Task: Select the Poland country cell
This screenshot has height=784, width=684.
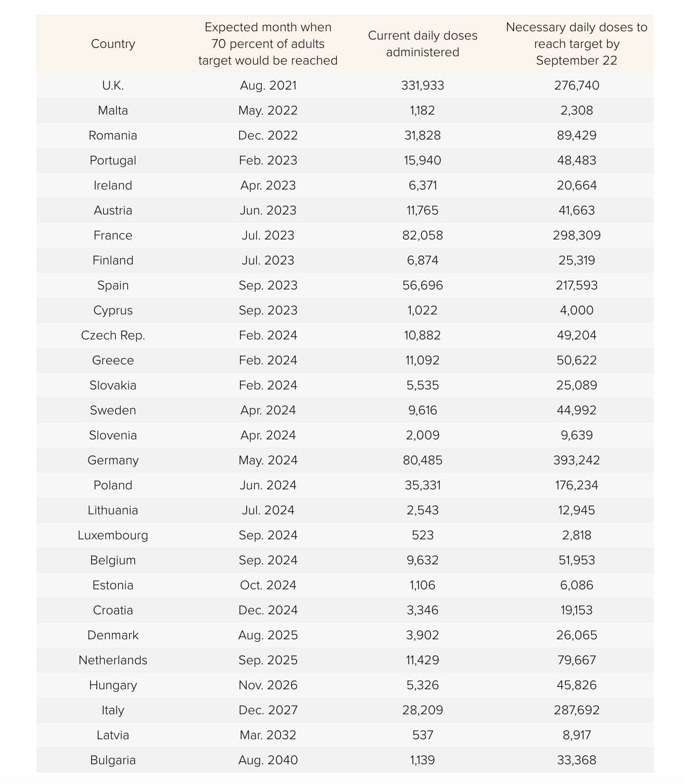Action: click(x=113, y=485)
